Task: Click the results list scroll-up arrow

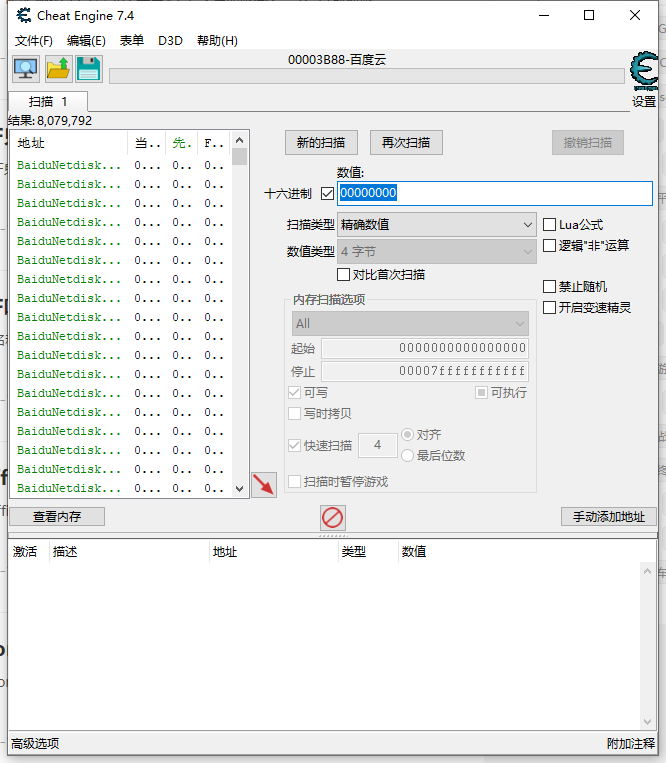Action: (x=239, y=140)
